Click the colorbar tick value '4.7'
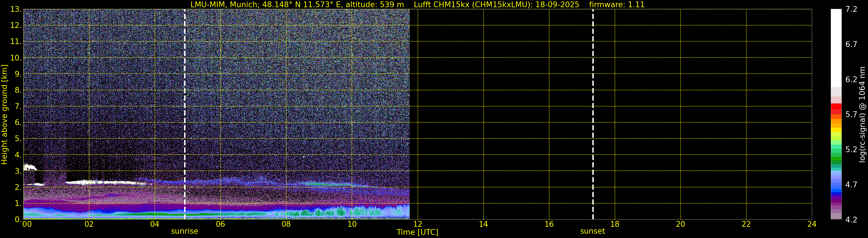868x238 pixels. (851, 184)
